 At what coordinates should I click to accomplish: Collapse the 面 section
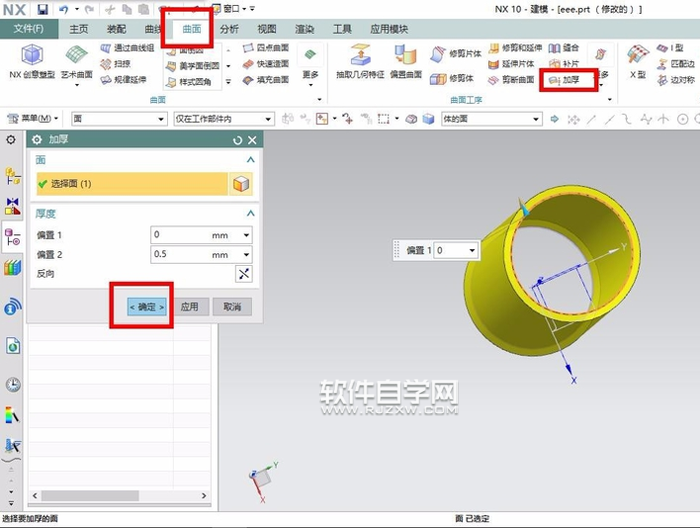[x=250, y=160]
